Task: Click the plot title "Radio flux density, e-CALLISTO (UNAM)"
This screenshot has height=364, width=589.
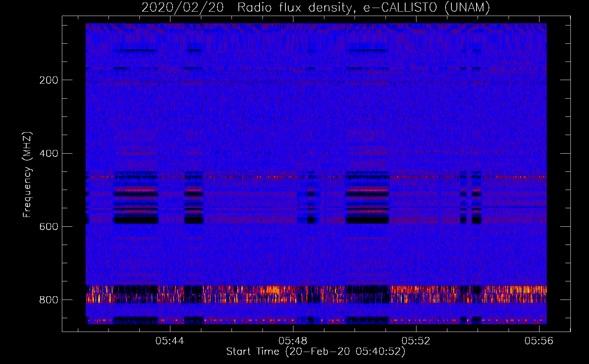Action: coord(364,7)
